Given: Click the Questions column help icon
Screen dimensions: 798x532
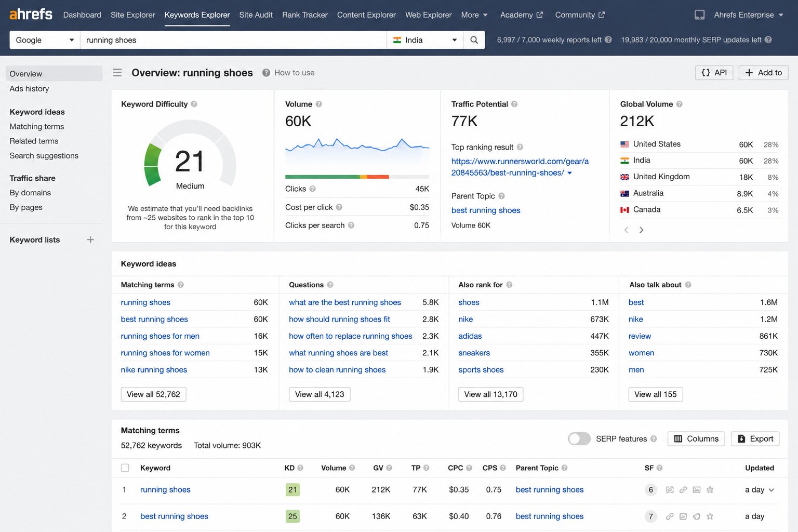Looking at the screenshot, I should coord(330,285).
